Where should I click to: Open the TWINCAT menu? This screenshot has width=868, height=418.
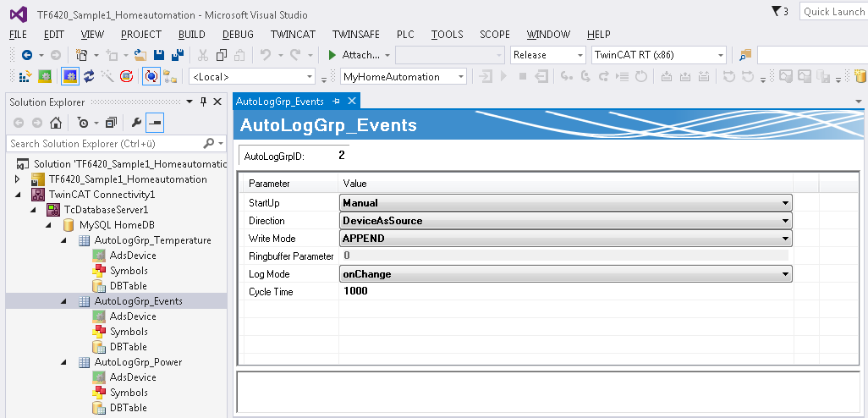[293, 35]
